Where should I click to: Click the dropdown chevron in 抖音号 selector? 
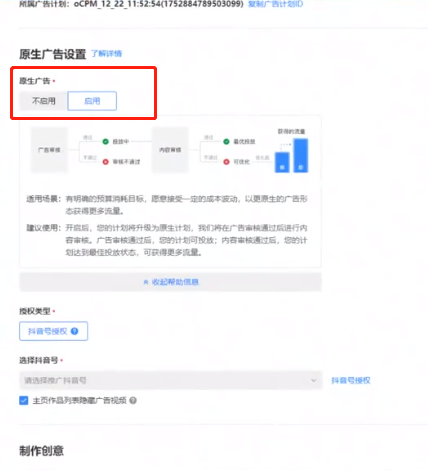[x=313, y=380]
